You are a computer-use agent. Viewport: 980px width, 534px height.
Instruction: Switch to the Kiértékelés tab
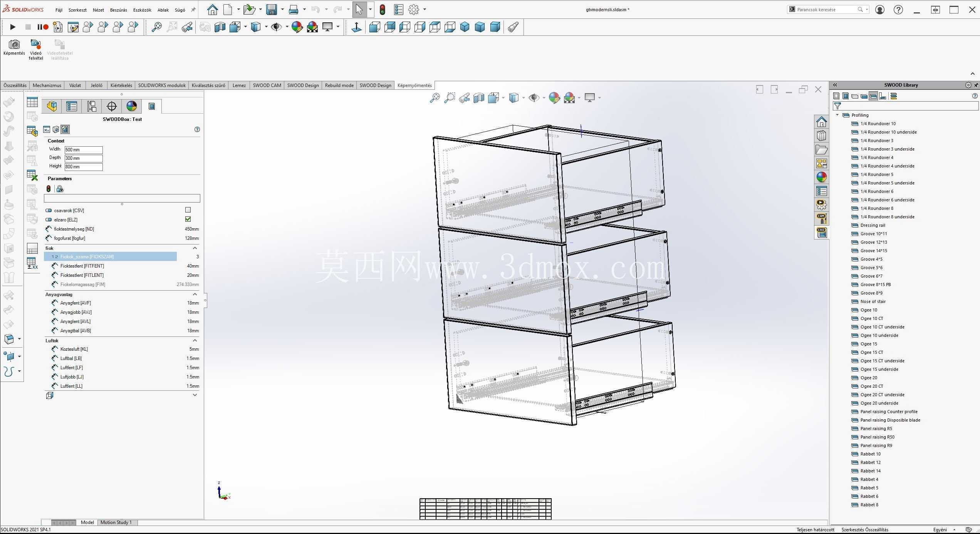[121, 85]
